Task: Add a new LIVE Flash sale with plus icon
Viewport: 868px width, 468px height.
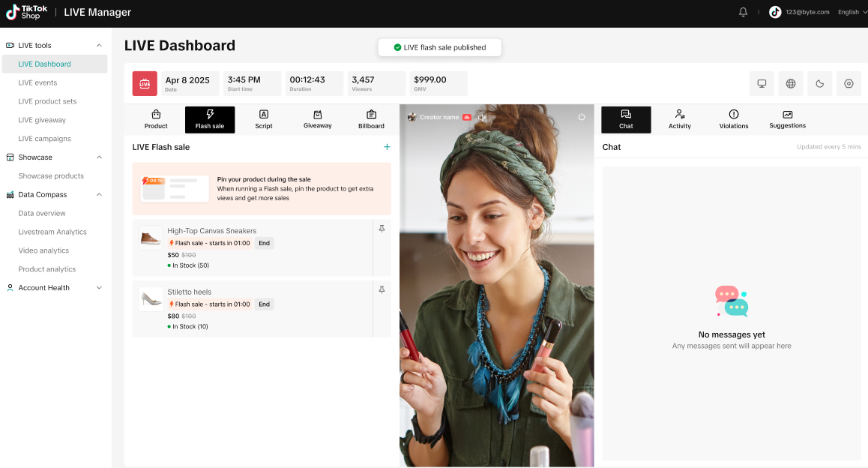Action: pyautogui.click(x=387, y=147)
